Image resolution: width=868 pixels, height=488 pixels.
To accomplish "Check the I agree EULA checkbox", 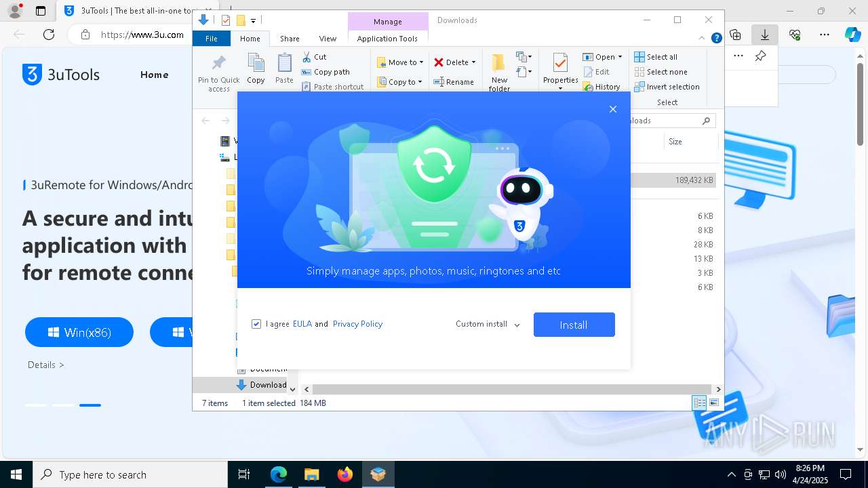I will [256, 324].
